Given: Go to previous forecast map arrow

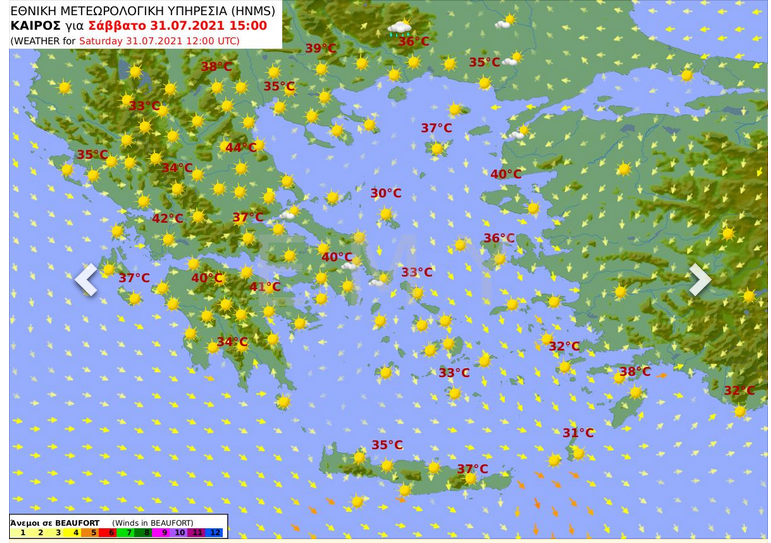Looking at the screenshot, I should point(86,279).
